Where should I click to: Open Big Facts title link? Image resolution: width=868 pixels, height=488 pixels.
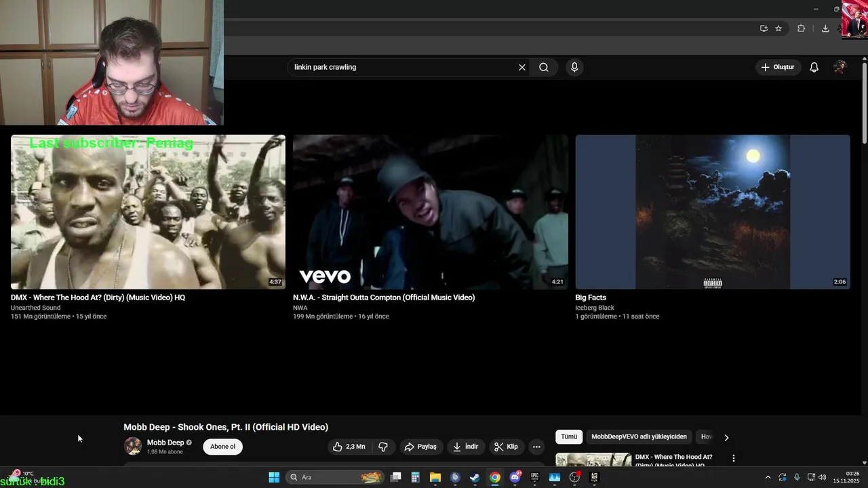click(591, 298)
